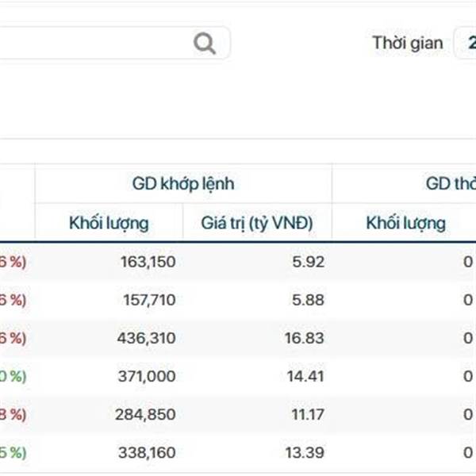Sort by Khối lượng under GD khớp lệnh
The image size is (476, 476).
109,223
